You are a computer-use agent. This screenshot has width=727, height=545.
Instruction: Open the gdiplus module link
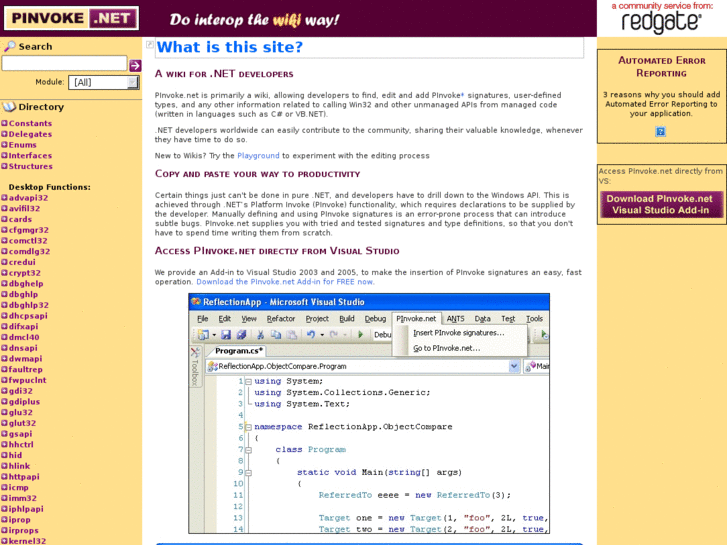(24, 401)
